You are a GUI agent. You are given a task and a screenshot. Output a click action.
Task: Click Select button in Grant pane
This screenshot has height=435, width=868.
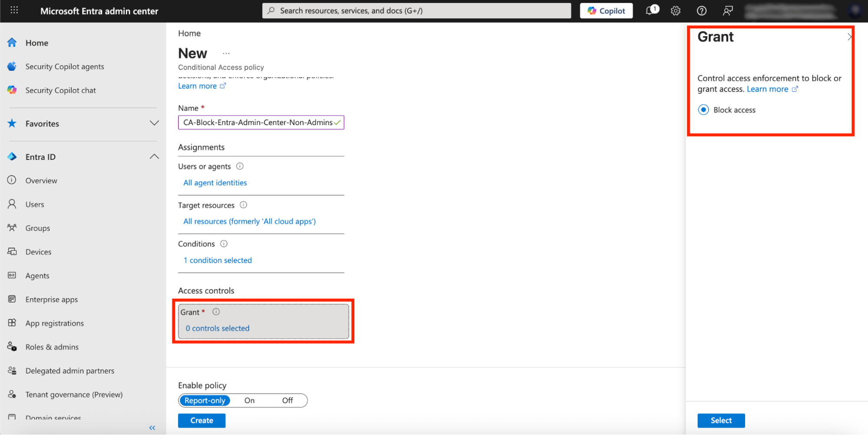(x=721, y=421)
